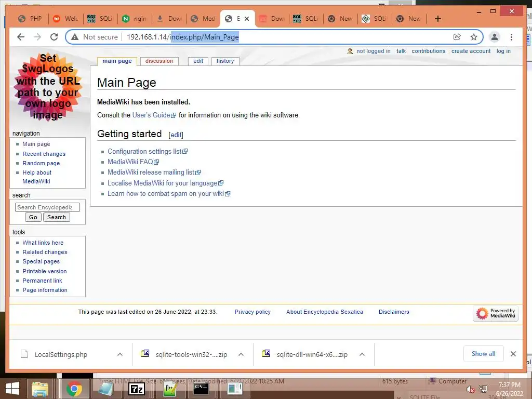Screen dimensions: 532x399
Task: Go back using the browser back arrow
Action: (x=21, y=37)
